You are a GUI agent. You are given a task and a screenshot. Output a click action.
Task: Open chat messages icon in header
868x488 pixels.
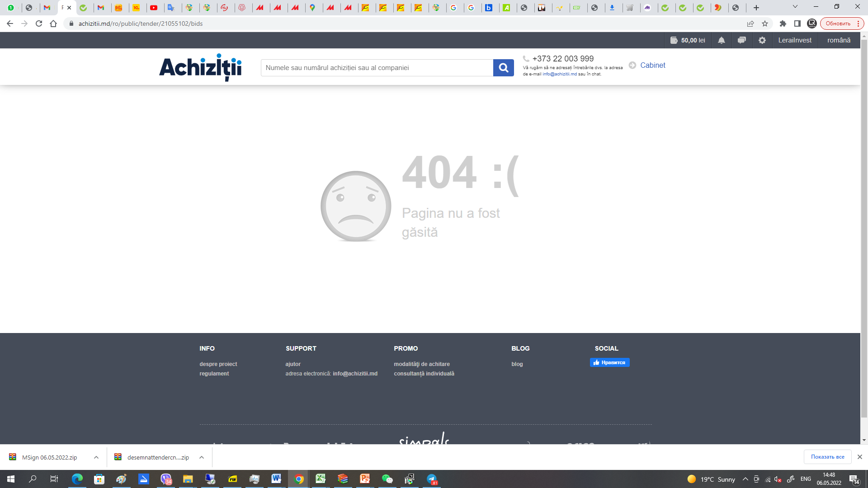coord(741,40)
